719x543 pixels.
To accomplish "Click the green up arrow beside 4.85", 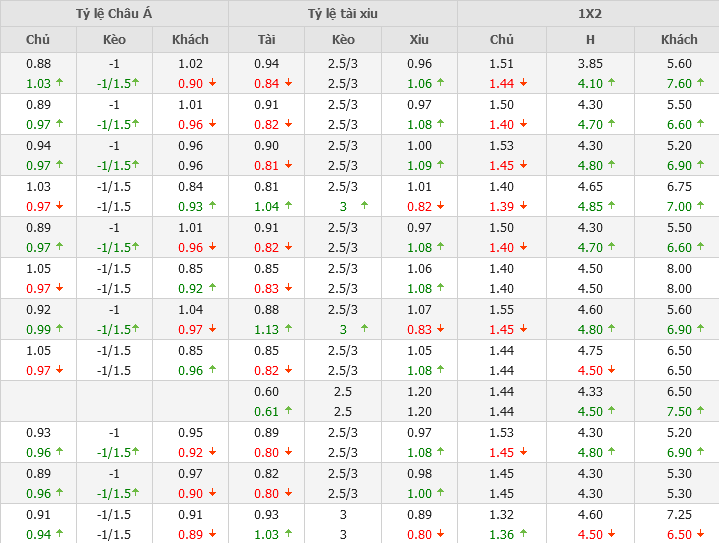I will (612, 206).
